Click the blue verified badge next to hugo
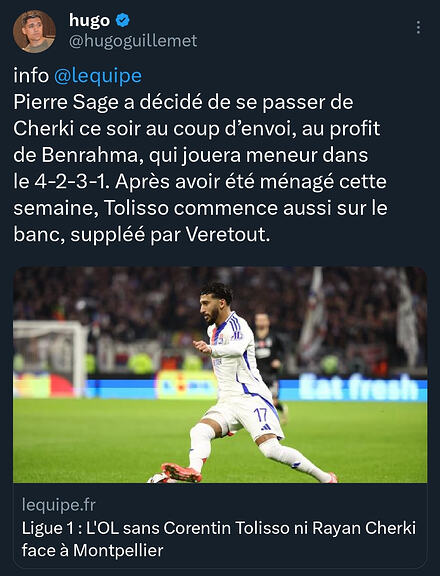Viewport: 440px width, 576px height. (x=123, y=20)
